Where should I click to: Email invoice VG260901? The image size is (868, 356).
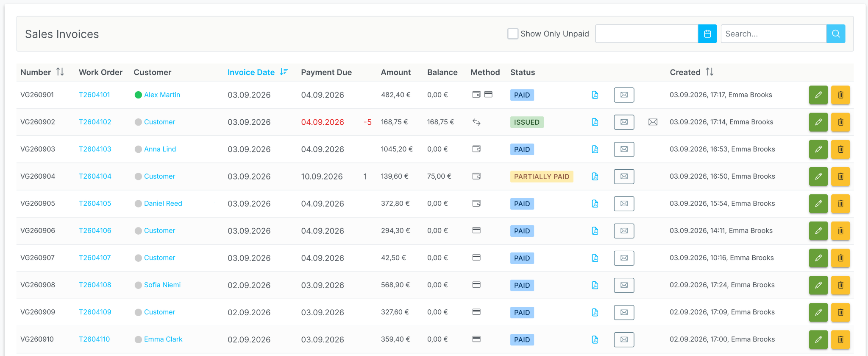(x=624, y=95)
